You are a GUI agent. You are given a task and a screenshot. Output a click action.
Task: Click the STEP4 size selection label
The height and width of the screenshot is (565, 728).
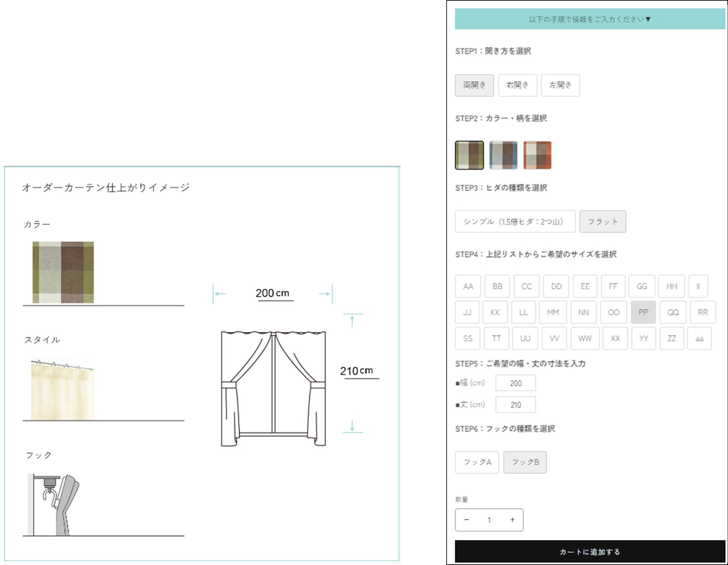point(536,254)
